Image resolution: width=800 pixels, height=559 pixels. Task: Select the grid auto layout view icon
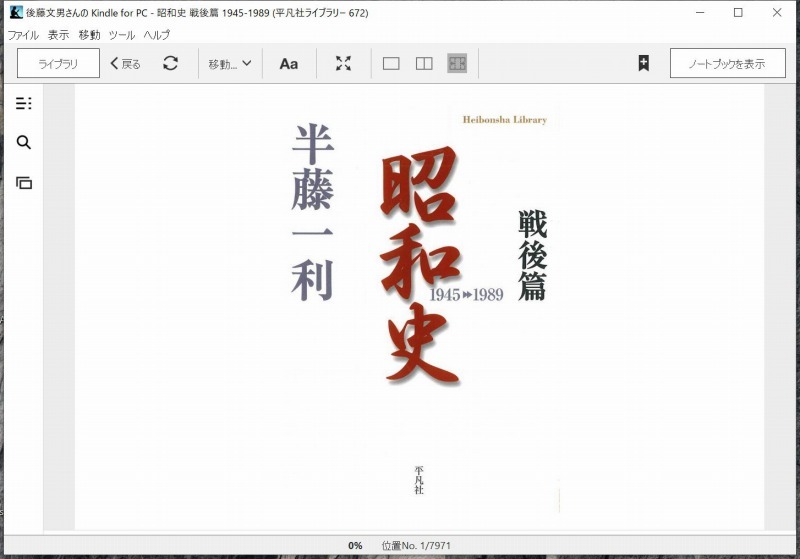pyautogui.click(x=457, y=63)
